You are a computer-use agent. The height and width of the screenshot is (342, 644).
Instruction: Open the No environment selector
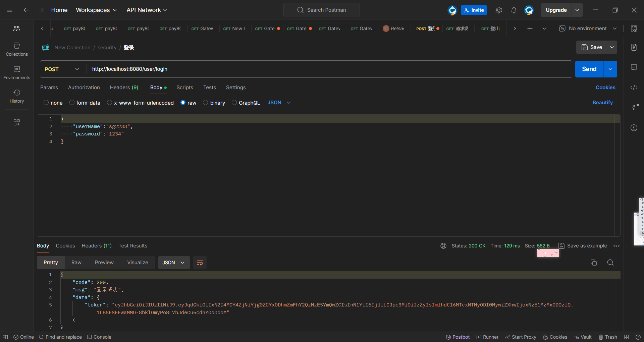tap(588, 28)
